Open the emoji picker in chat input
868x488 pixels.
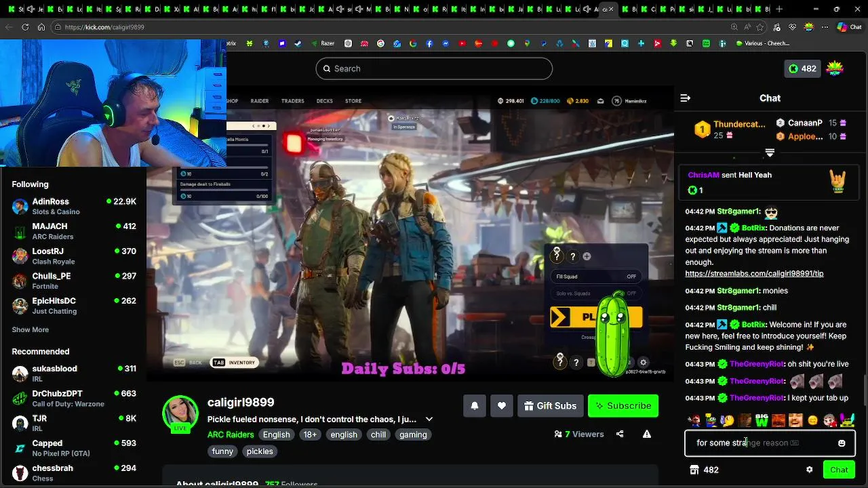click(x=842, y=443)
